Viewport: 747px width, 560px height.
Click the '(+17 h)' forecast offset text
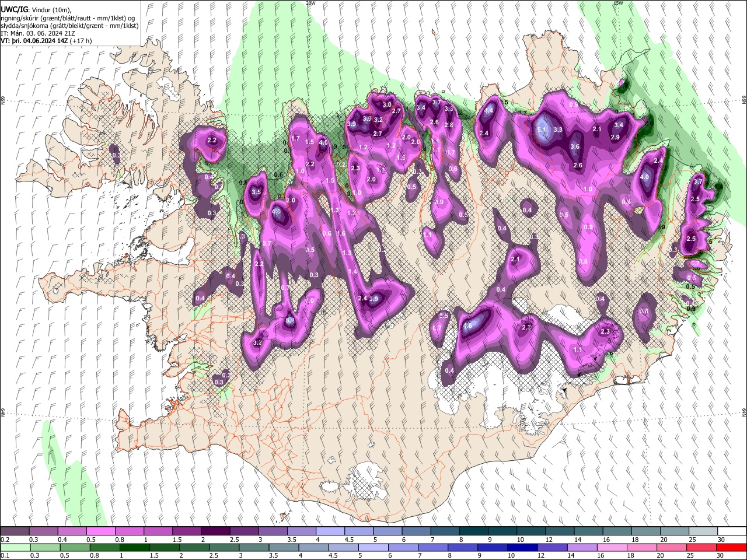81,41
